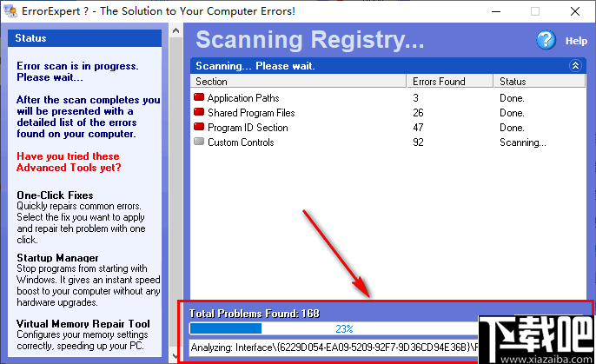Close the ErrorExpert window
This screenshot has height=364, width=596.
point(575,11)
